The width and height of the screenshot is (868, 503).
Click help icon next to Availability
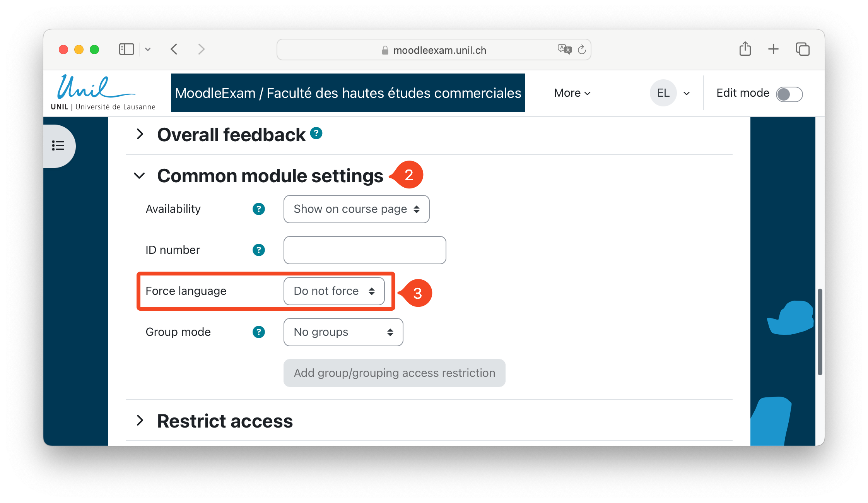(258, 209)
